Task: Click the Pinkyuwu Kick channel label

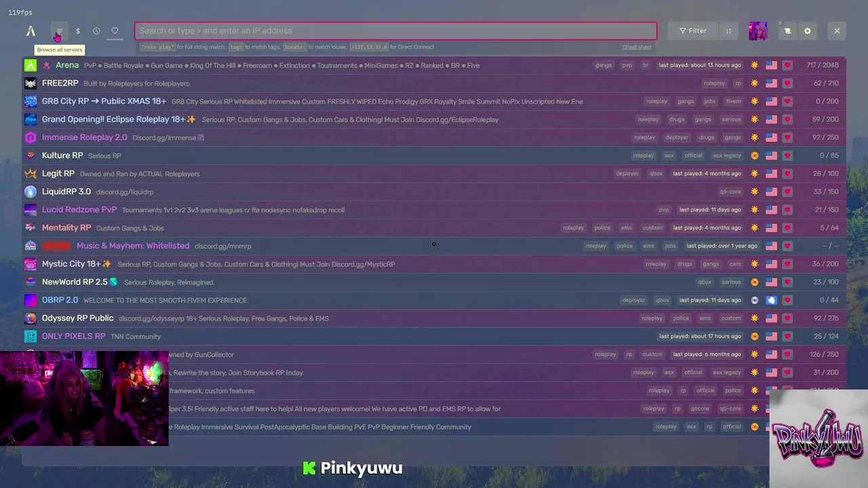Action: tap(353, 468)
